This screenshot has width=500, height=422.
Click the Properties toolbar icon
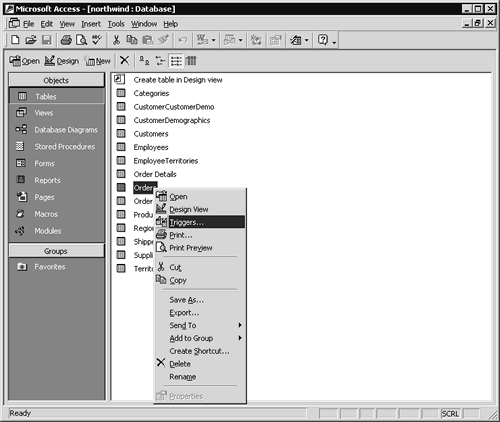(x=275, y=40)
